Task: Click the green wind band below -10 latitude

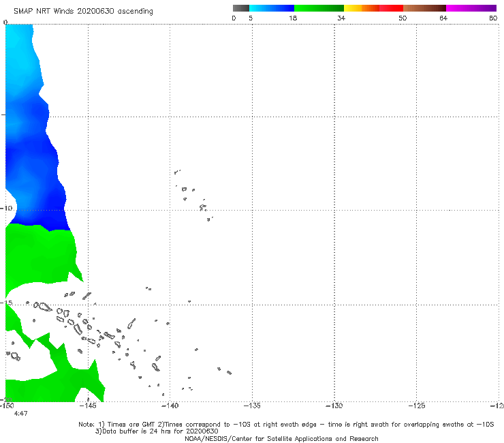Action: coord(40,253)
